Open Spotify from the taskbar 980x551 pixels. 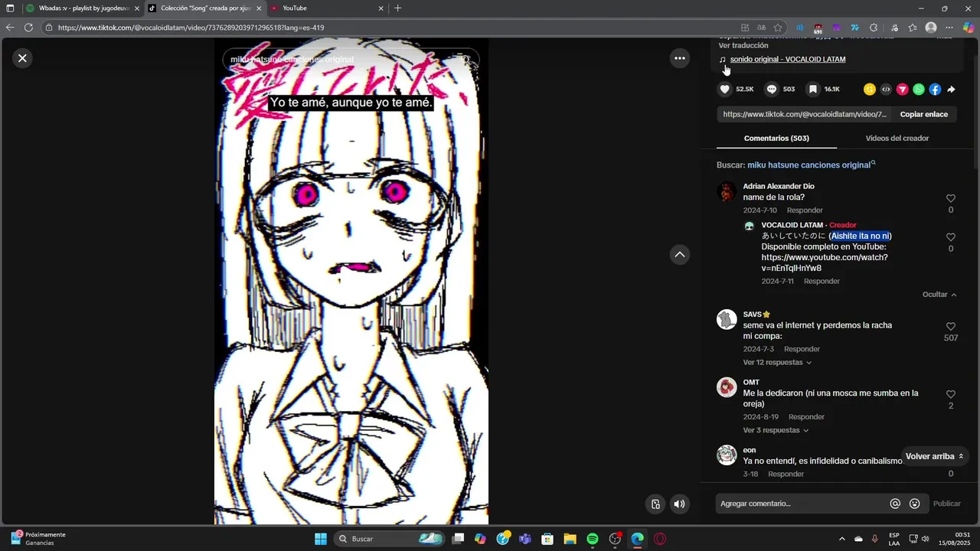tap(593, 539)
